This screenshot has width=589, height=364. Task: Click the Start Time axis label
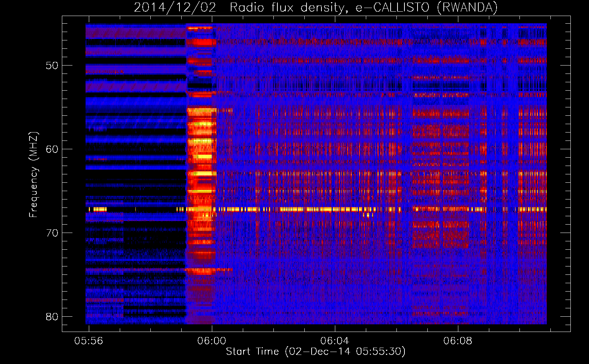[x=316, y=352]
